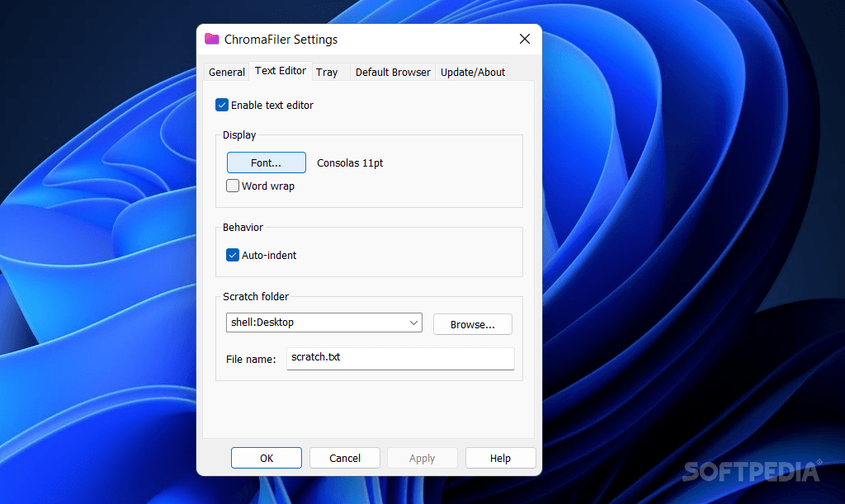Image resolution: width=845 pixels, height=504 pixels.
Task: Switch to the General tab
Action: pyautogui.click(x=227, y=72)
